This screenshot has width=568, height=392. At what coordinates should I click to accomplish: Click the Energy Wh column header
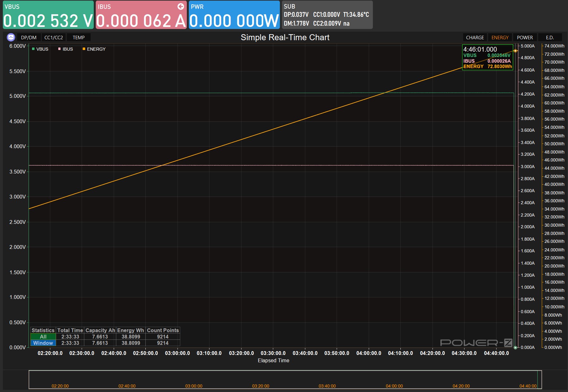pyautogui.click(x=131, y=330)
